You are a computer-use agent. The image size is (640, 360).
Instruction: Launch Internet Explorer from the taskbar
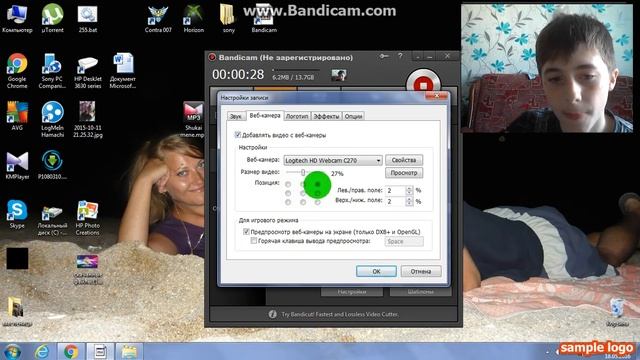(x=42, y=351)
